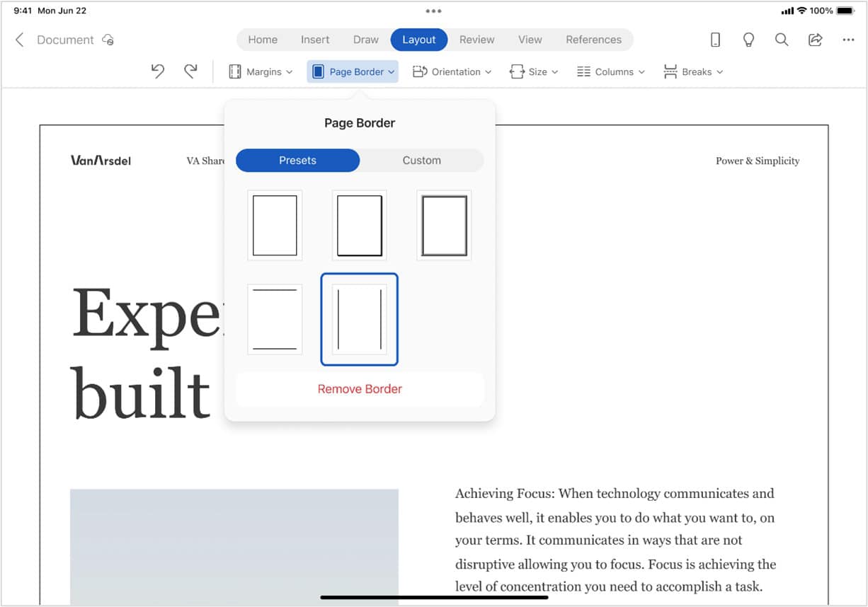Expand the Margins dropdown
This screenshot has height=607, width=868.
pos(261,72)
